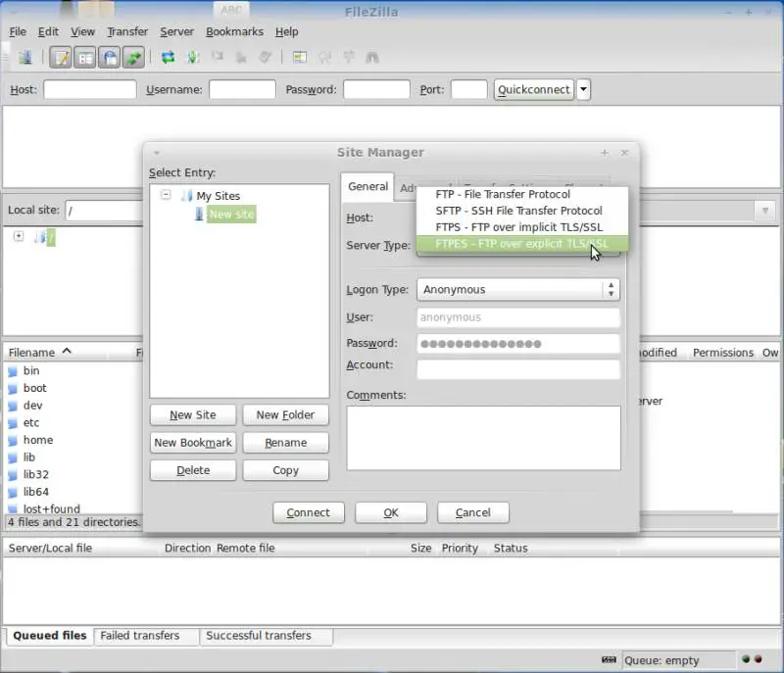Focus the quickconnect Port field
The width and height of the screenshot is (784, 673).
pos(469,90)
